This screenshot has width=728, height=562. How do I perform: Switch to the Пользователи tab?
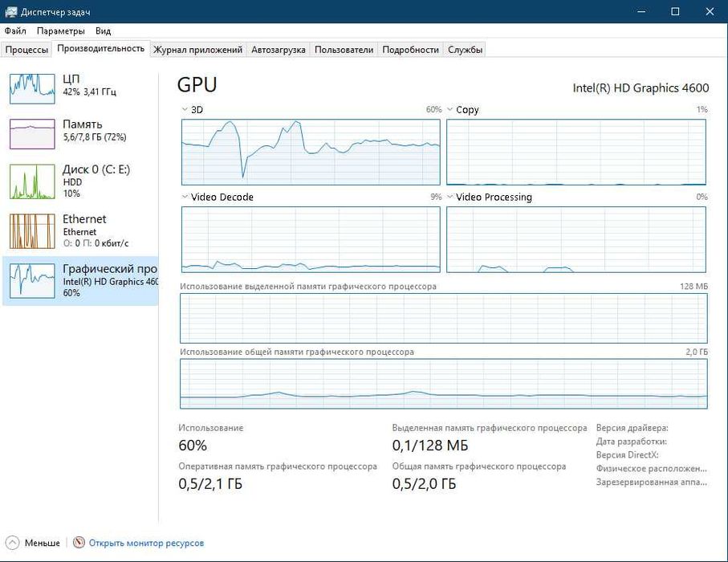344,50
